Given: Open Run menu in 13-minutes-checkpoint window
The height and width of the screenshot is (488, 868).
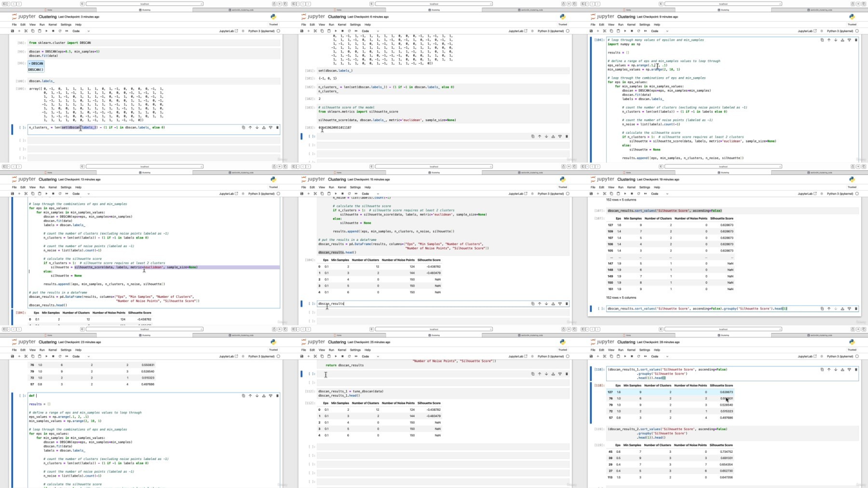Looking at the screenshot, I should (x=42, y=187).
